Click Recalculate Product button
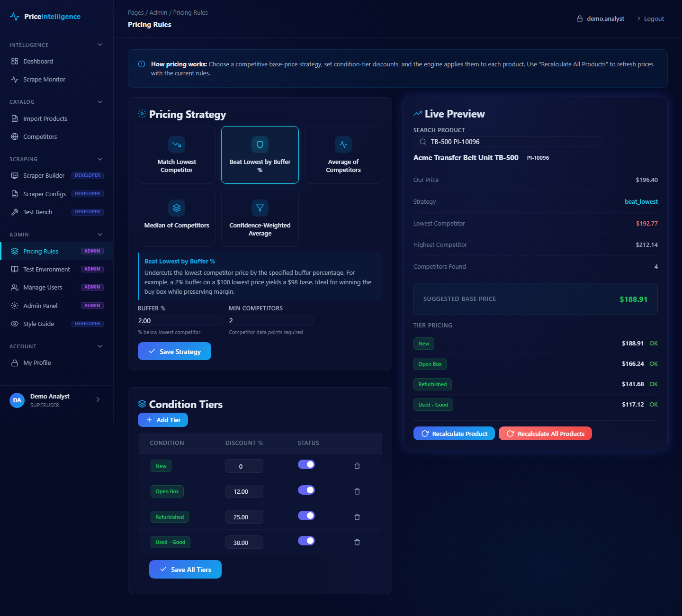Screen dimensions: 682x616 (454, 434)
